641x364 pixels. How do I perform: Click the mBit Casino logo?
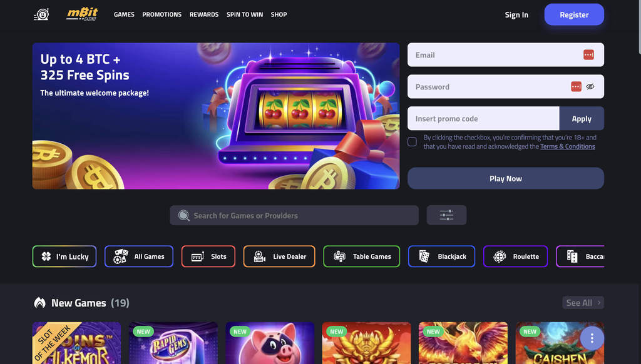(x=82, y=14)
